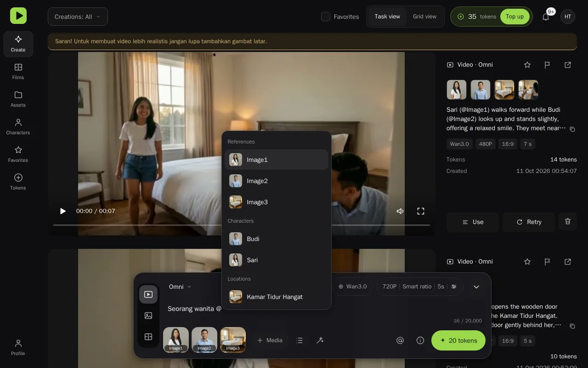Viewport: 588px width, 368px height.
Task: Open Favorites from the left sidebar
Action: [18, 154]
